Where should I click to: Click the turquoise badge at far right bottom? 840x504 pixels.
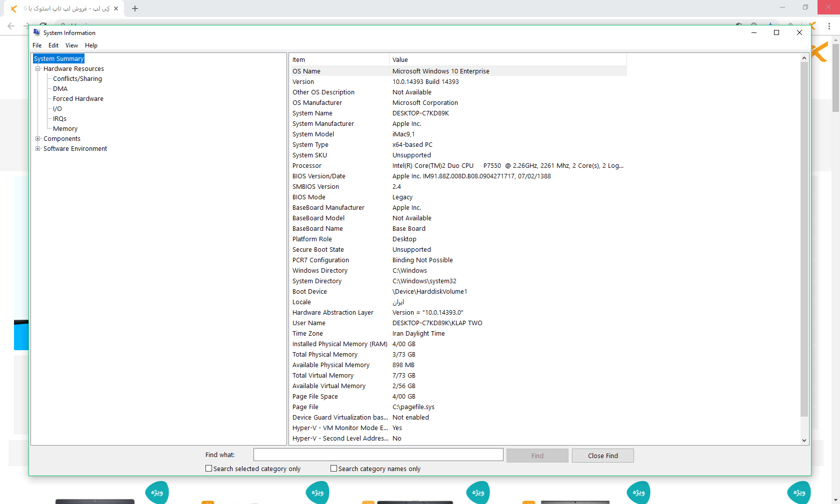tap(799, 493)
